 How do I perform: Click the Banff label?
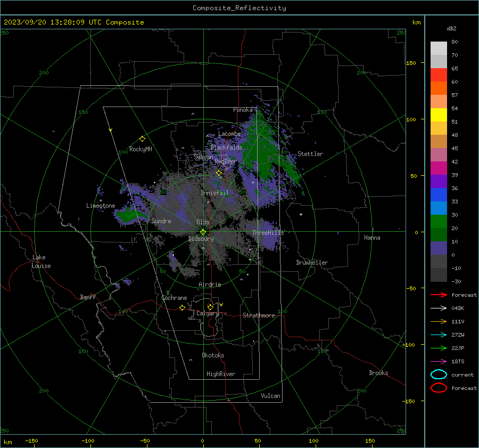coord(88,297)
